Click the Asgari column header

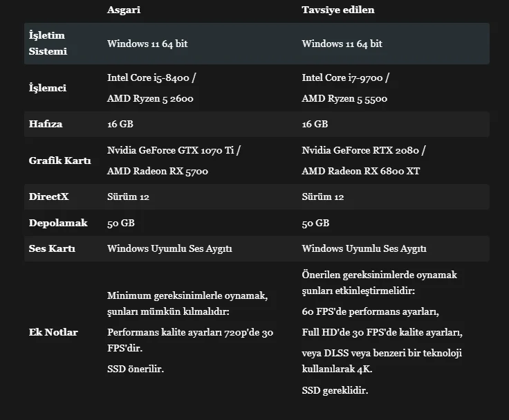[x=124, y=10]
